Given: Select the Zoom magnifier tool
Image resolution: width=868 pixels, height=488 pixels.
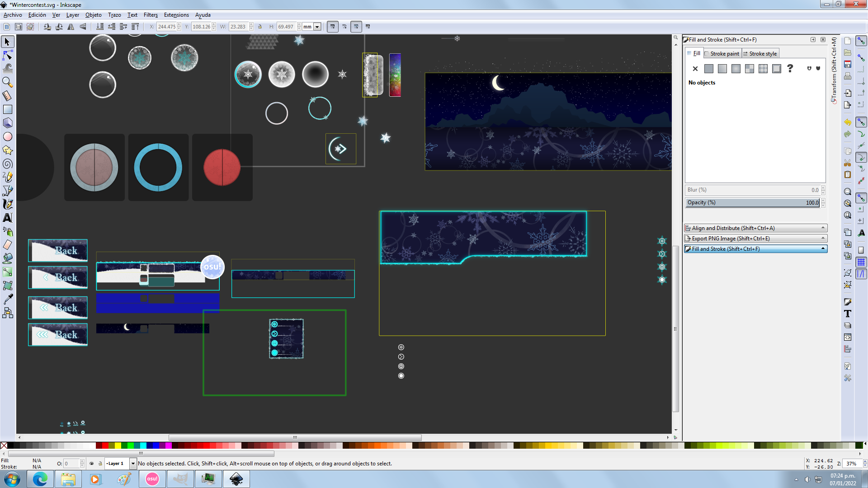Looking at the screenshot, I should 7,82.
